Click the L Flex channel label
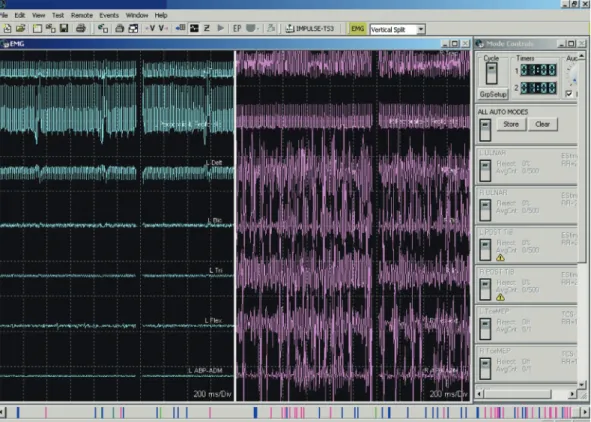The image size is (591, 422). coord(213,321)
